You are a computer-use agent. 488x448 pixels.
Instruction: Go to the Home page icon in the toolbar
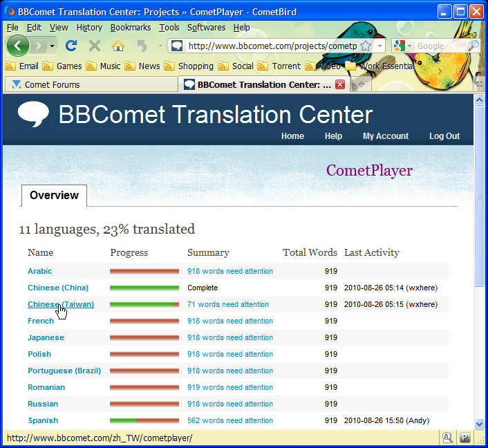[x=118, y=46]
